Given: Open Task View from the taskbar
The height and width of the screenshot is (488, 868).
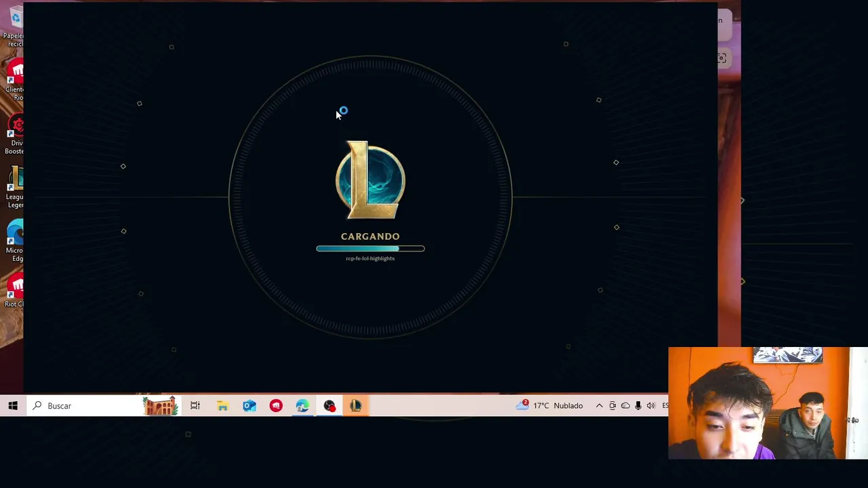Looking at the screenshot, I should [195, 405].
